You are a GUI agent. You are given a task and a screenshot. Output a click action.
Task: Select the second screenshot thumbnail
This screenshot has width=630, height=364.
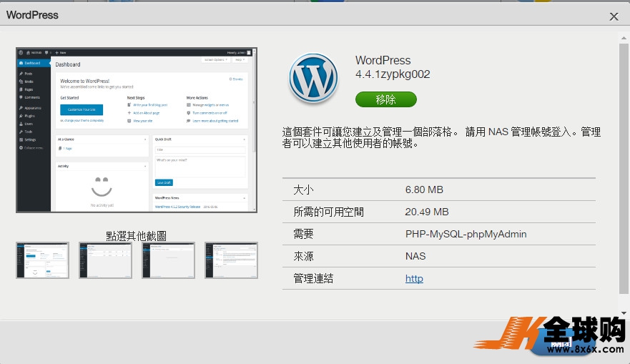[x=105, y=260]
